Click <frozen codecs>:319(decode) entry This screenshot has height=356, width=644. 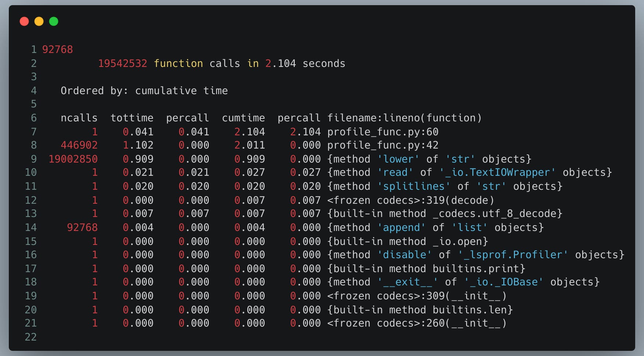click(411, 200)
